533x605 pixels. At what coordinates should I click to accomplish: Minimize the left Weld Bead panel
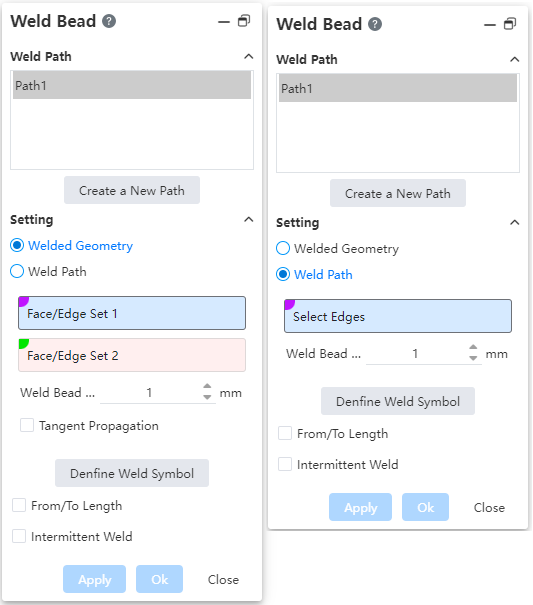(x=224, y=22)
